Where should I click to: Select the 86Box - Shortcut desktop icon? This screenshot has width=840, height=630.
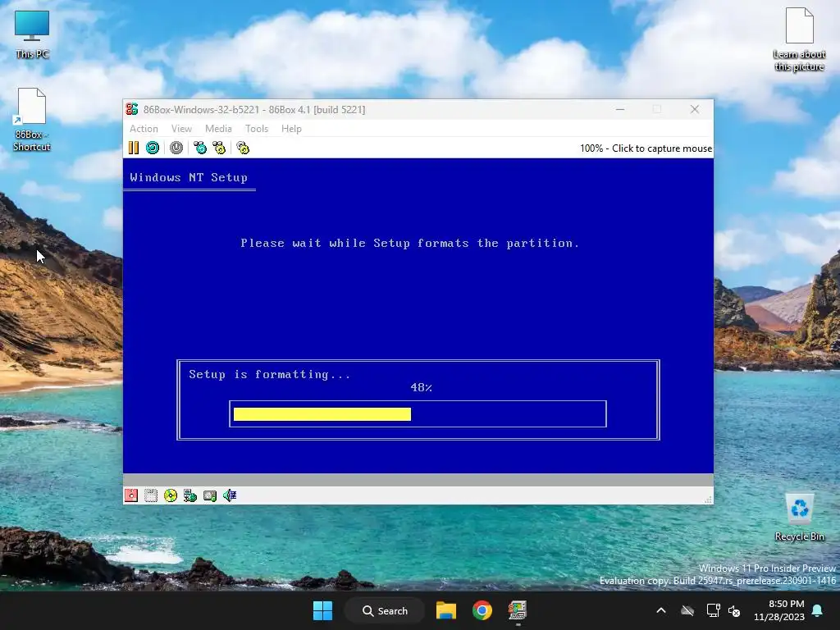32,120
